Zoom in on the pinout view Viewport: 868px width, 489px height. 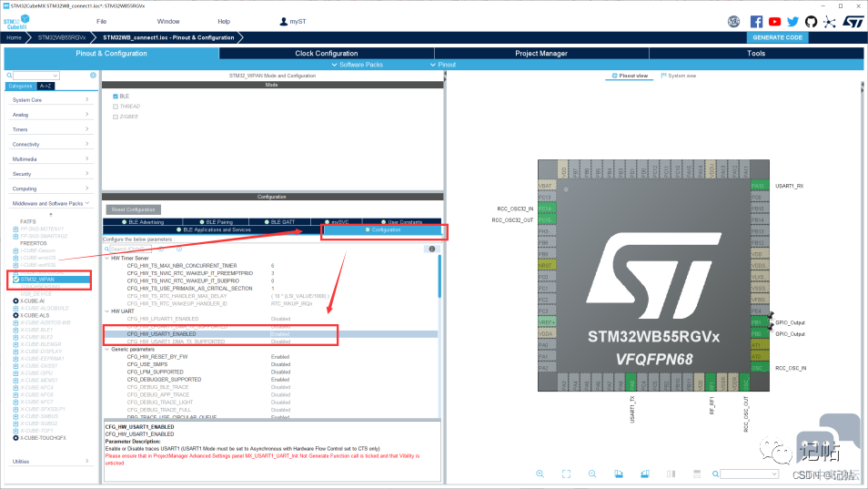coord(540,474)
